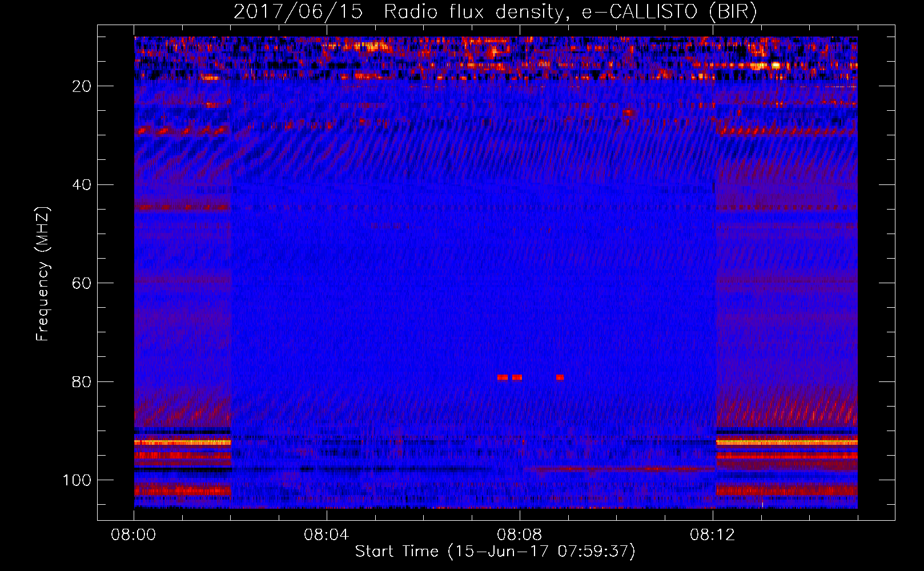
Task: Click the isolated red marker near 08:09 at 80 MHz
Action: tap(560, 377)
